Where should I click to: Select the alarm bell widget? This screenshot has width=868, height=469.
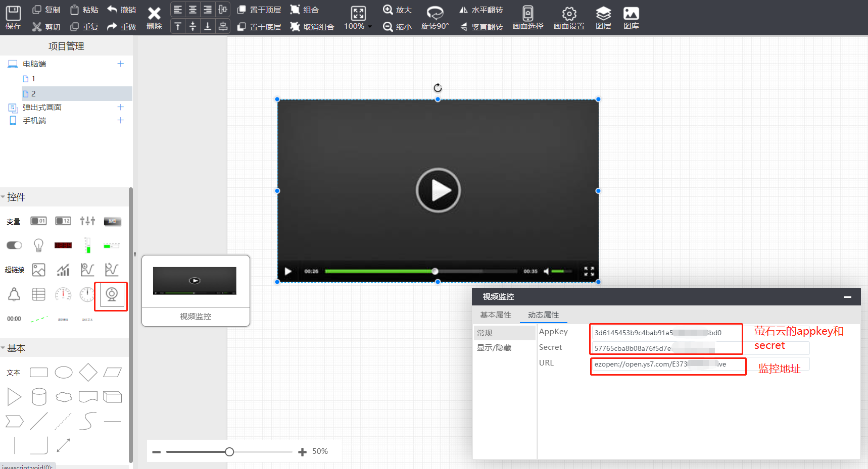(14, 294)
